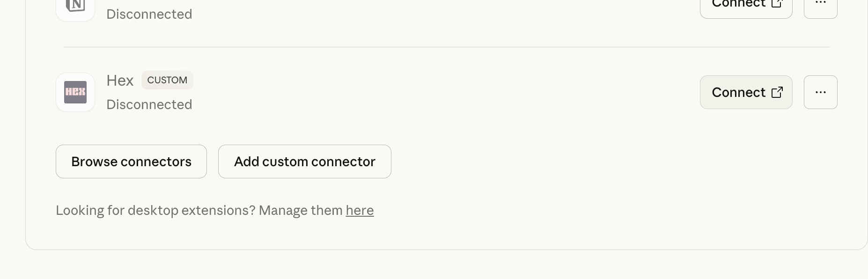Click the Hex logo icon
The image size is (868, 279).
[x=75, y=92]
